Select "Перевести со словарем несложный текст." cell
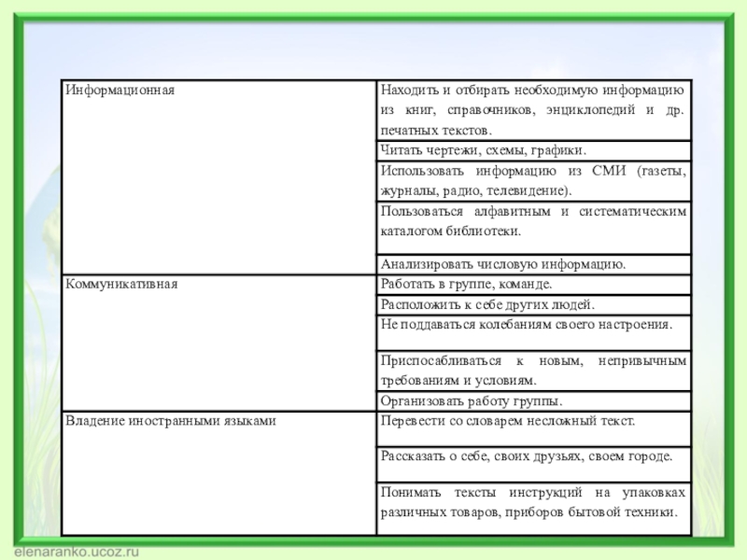 click(533, 429)
